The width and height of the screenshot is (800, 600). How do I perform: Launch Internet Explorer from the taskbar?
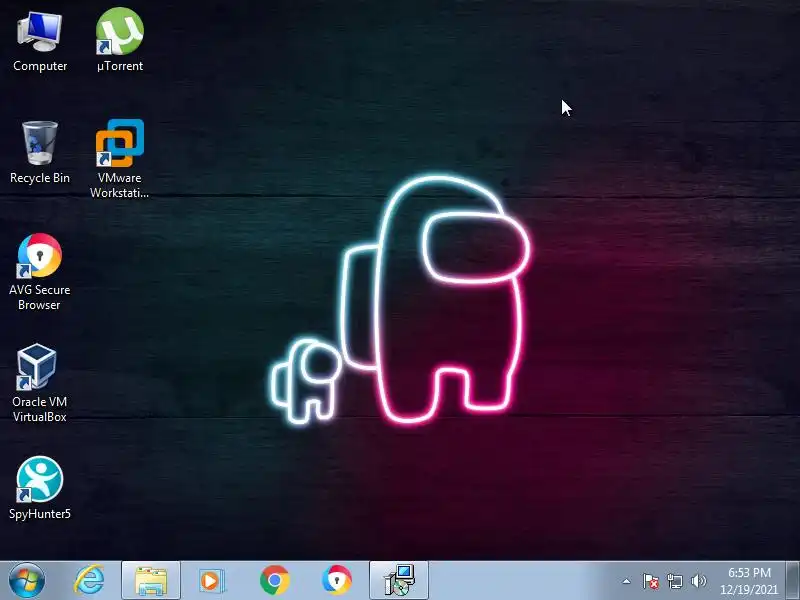(89, 581)
